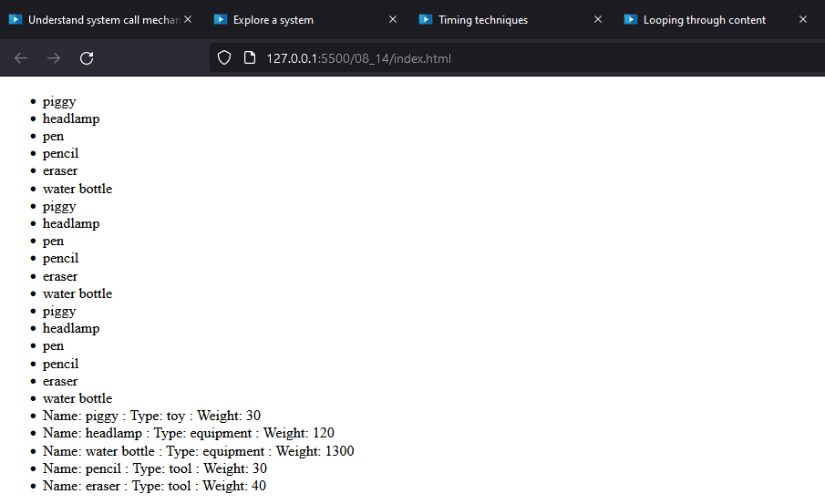Open site information via page document icon

[250, 57]
